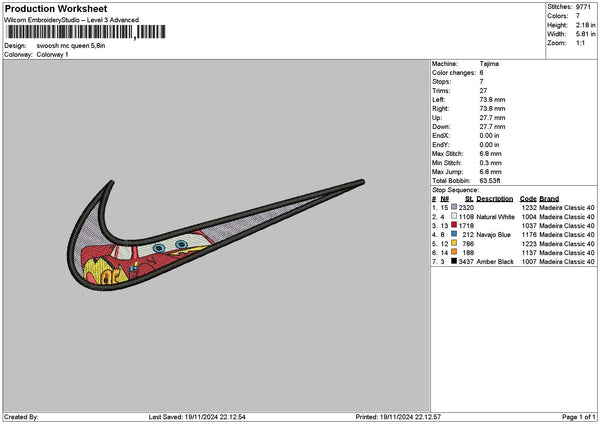Select the Width value 5.81 in
Screen dimensions: 600x424
(x=585, y=34)
